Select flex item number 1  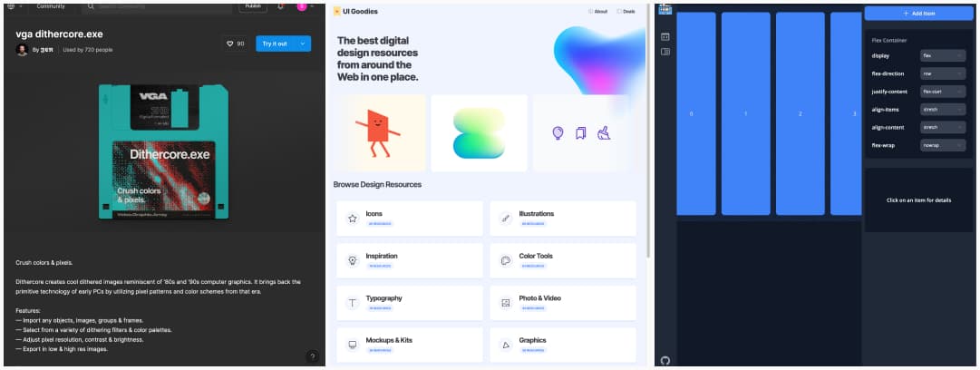coord(745,113)
